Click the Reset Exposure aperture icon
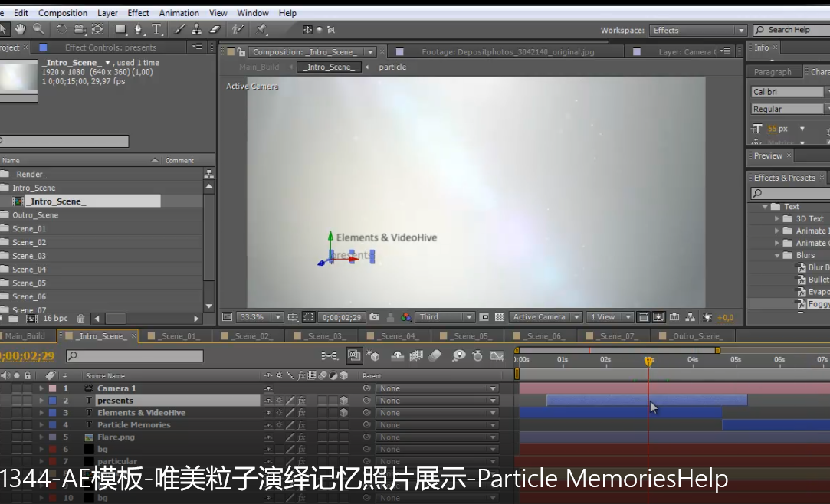Image resolution: width=830 pixels, height=504 pixels. coord(707,317)
